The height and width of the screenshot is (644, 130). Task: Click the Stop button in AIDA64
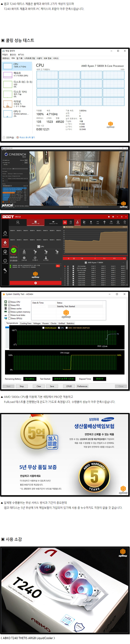[22, 386]
